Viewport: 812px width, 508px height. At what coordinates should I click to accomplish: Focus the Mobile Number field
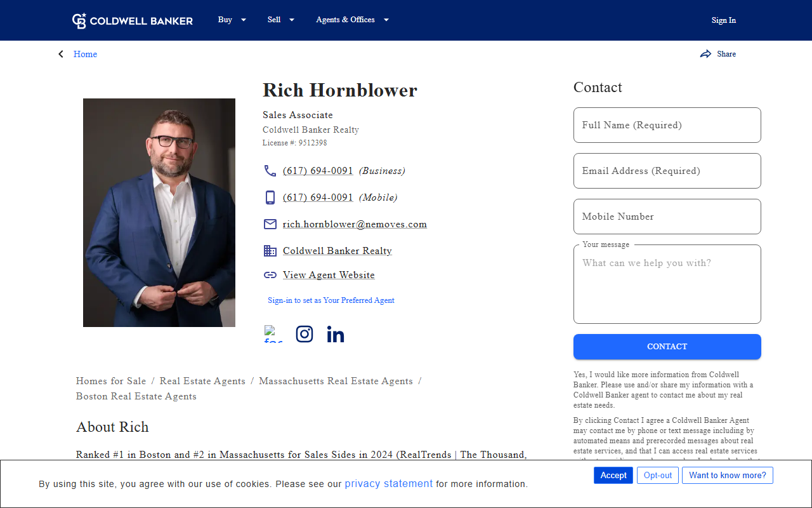point(667,217)
